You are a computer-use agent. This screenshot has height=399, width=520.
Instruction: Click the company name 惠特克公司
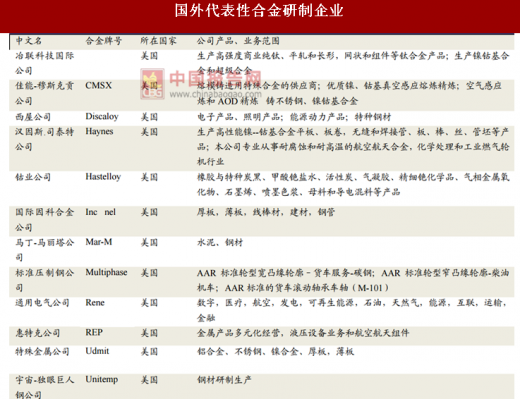(x=38, y=333)
